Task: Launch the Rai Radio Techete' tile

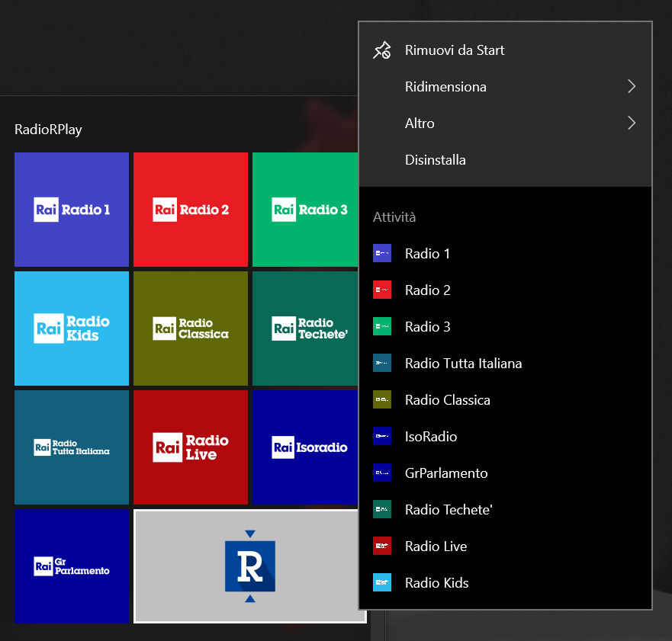Action: pos(305,329)
